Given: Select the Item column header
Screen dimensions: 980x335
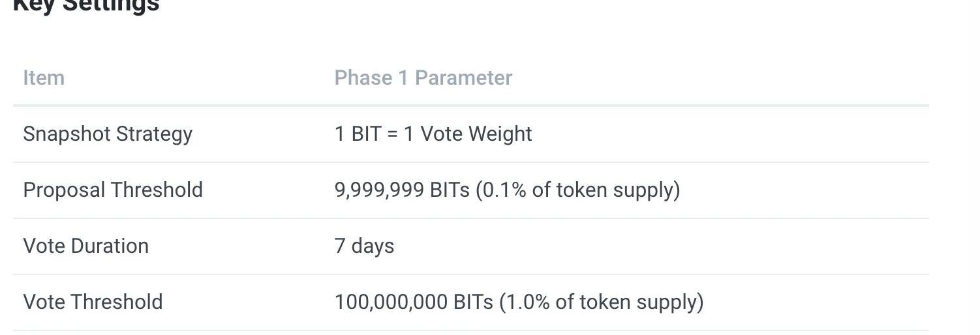Looking at the screenshot, I should point(44,78).
